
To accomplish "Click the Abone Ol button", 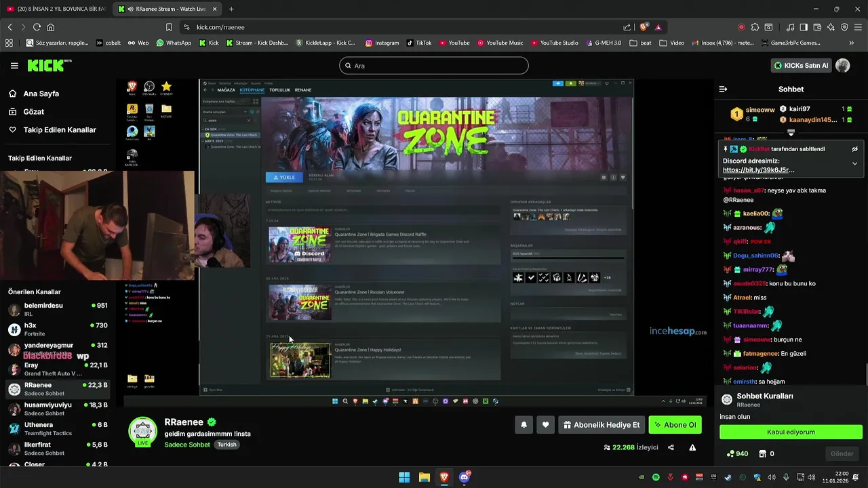I will 675,425.
